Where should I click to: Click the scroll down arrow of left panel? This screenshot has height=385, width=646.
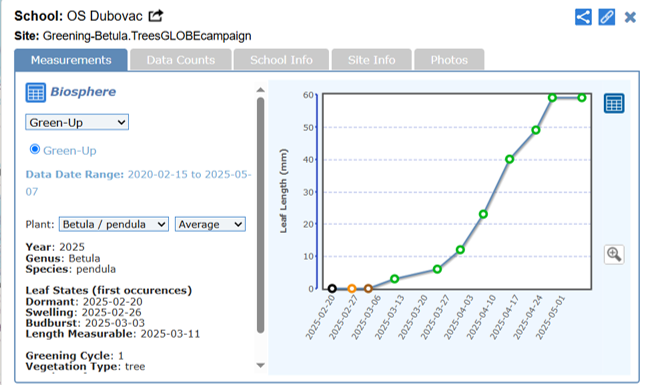click(x=260, y=365)
